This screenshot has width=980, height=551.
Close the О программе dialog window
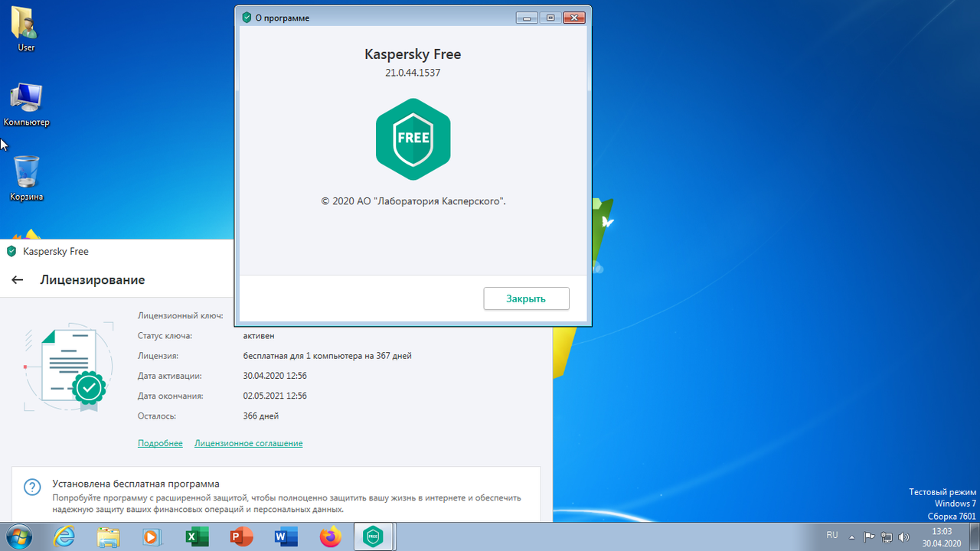(x=574, y=18)
